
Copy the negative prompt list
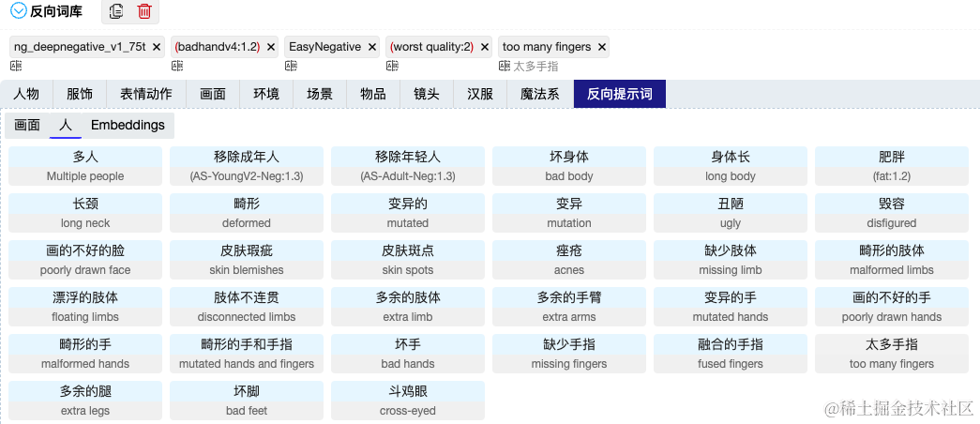(x=115, y=11)
